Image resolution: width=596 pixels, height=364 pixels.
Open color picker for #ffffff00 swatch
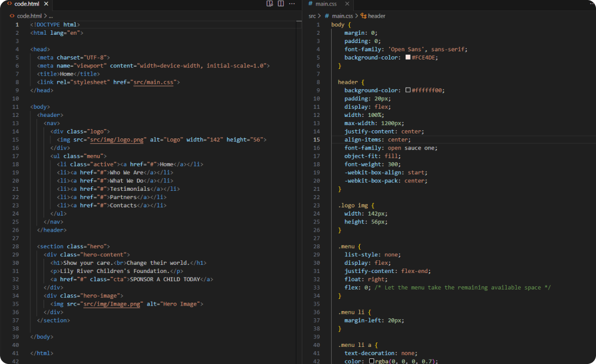pyautogui.click(x=408, y=90)
